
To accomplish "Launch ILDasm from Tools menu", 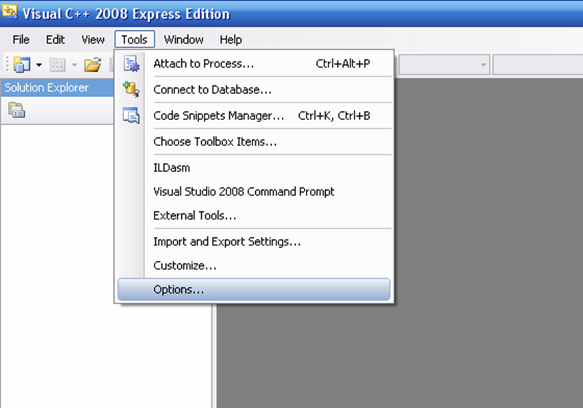I will [254, 168].
